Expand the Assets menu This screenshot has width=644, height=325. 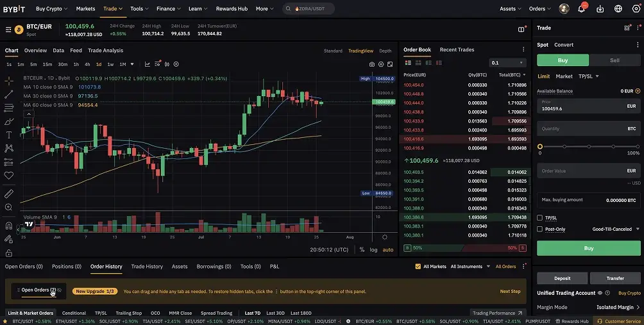tap(511, 8)
